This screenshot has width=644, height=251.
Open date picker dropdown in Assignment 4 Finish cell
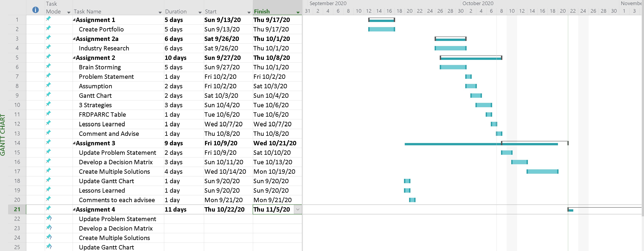pos(298,209)
